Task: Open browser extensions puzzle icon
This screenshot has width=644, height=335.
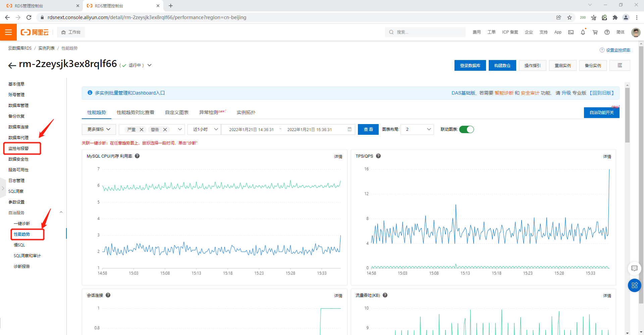Action: [x=615, y=17]
